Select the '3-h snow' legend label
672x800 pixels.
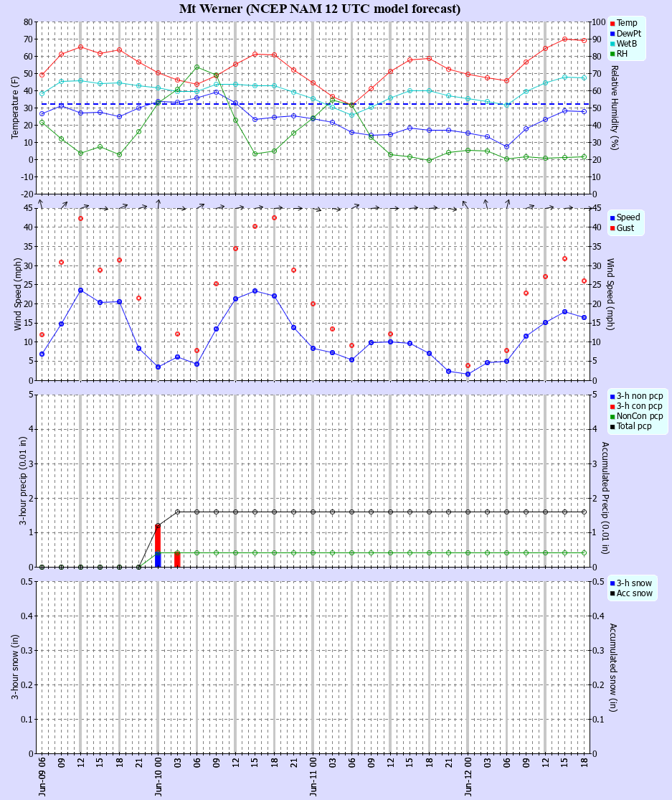pos(634,583)
